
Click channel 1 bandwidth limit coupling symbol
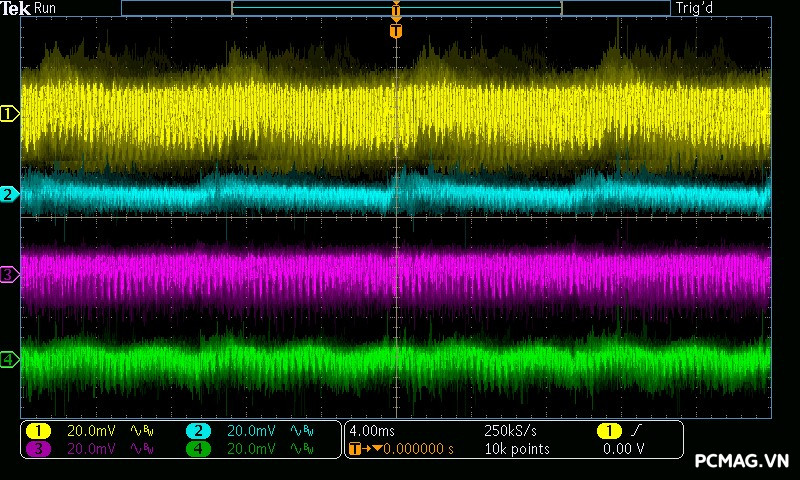point(143,430)
